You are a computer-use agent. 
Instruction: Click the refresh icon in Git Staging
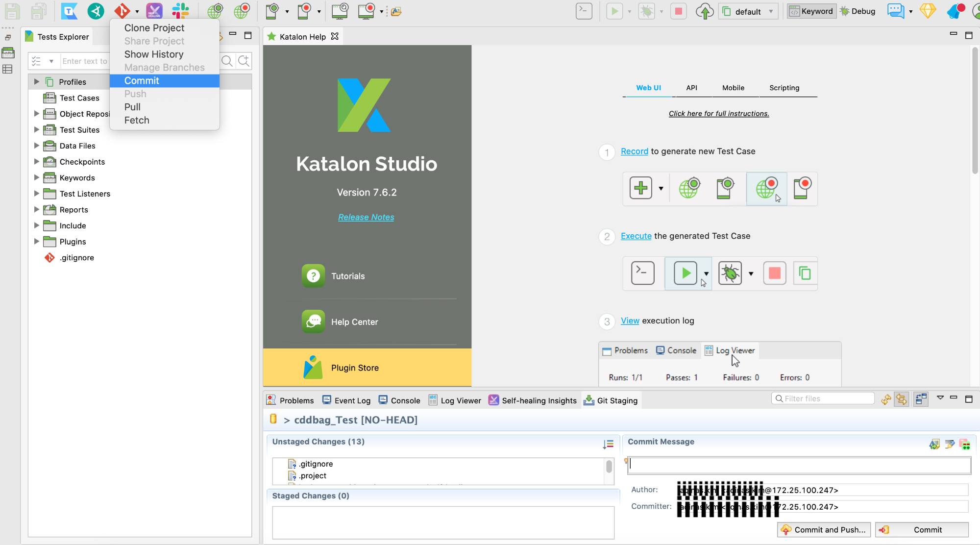click(x=886, y=399)
